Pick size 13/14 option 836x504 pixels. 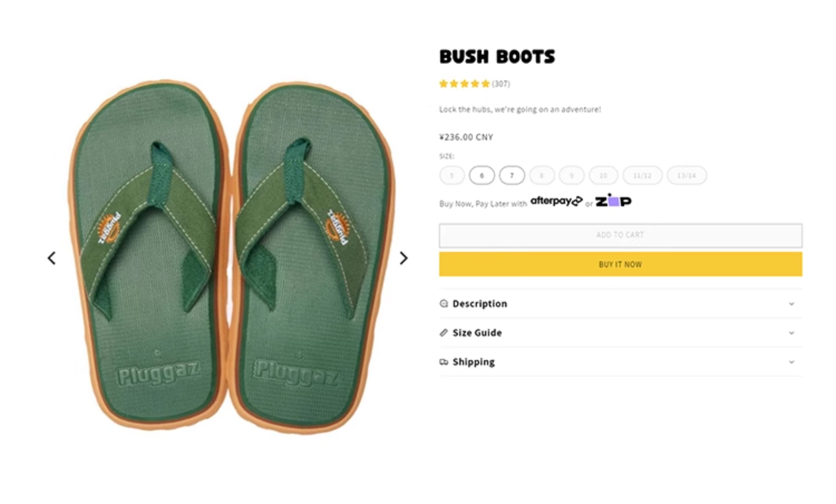point(687,175)
